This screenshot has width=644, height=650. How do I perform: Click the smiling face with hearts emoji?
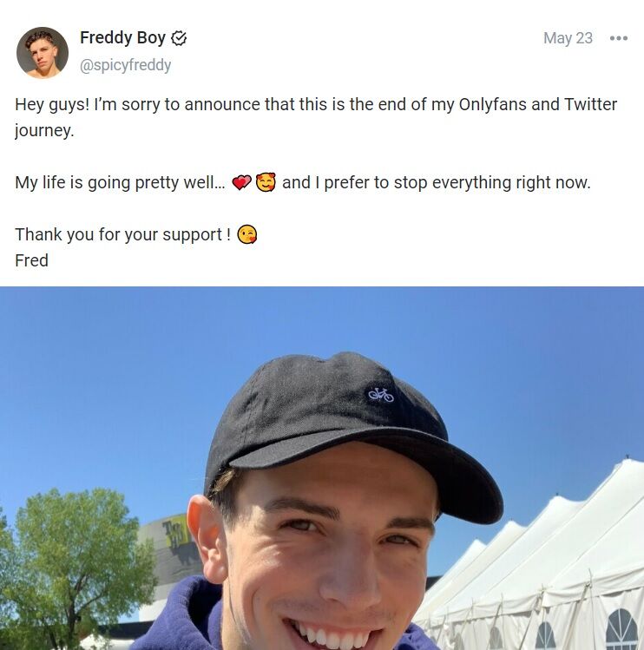click(x=266, y=182)
